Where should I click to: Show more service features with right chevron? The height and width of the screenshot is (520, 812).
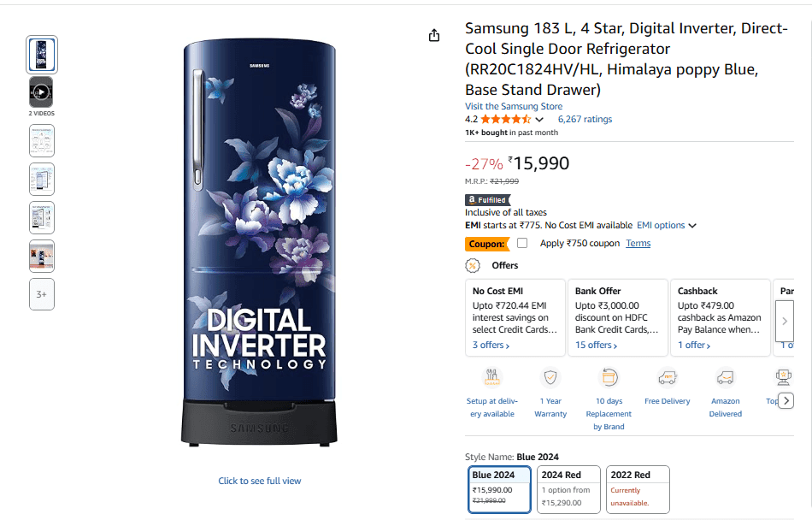(x=786, y=399)
